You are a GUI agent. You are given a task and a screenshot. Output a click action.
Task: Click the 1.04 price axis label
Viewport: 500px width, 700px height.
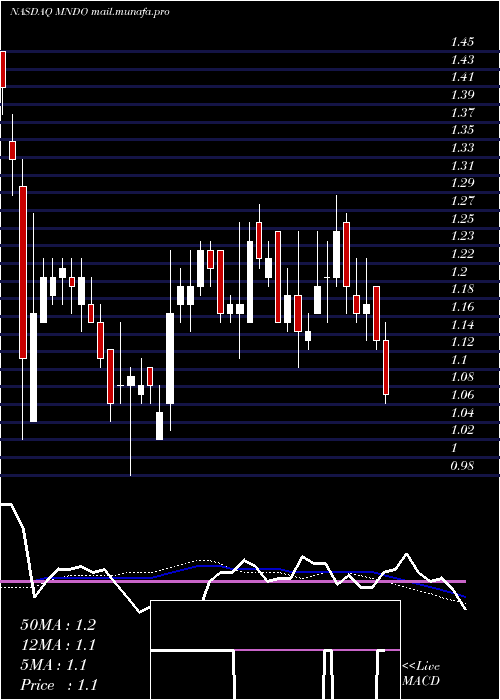click(x=462, y=412)
